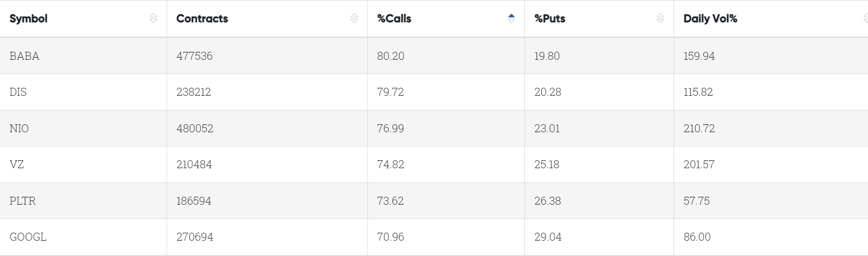Select the BABA symbol cell
The width and height of the screenshot is (868, 256).
(24, 56)
